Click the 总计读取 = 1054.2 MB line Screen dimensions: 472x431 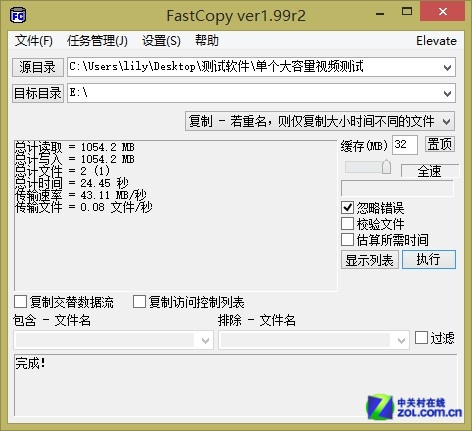75,147
